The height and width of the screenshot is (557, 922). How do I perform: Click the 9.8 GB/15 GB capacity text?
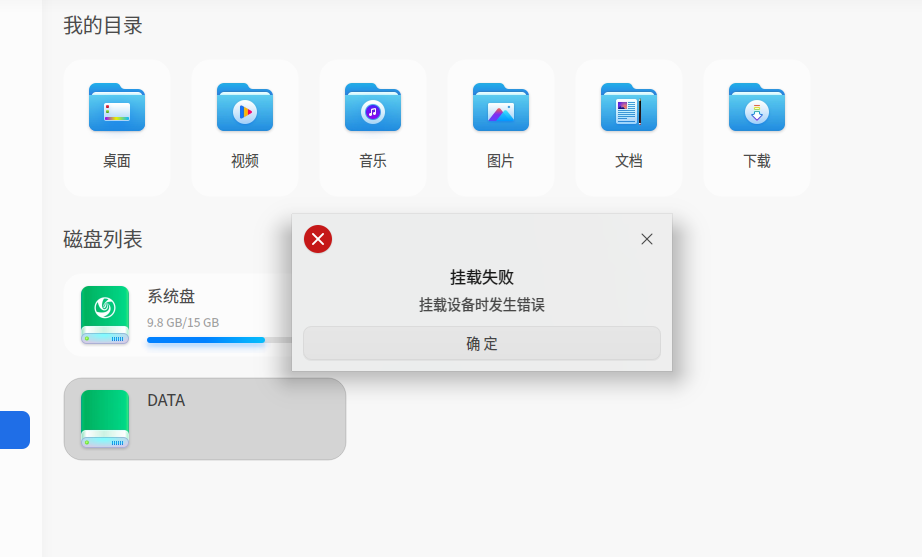tap(183, 322)
